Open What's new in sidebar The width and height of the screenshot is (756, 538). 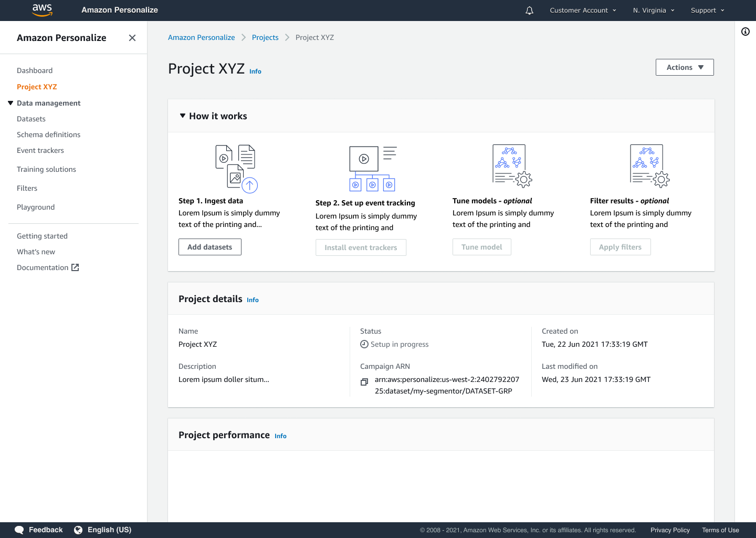pos(36,252)
